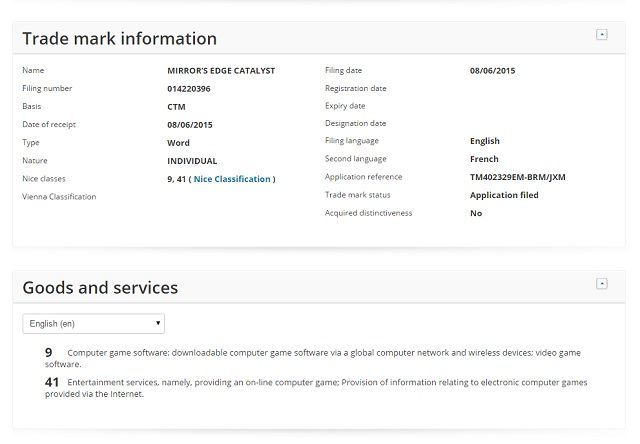Click the Goods and services heading
640x444 pixels.
[x=100, y=288]
